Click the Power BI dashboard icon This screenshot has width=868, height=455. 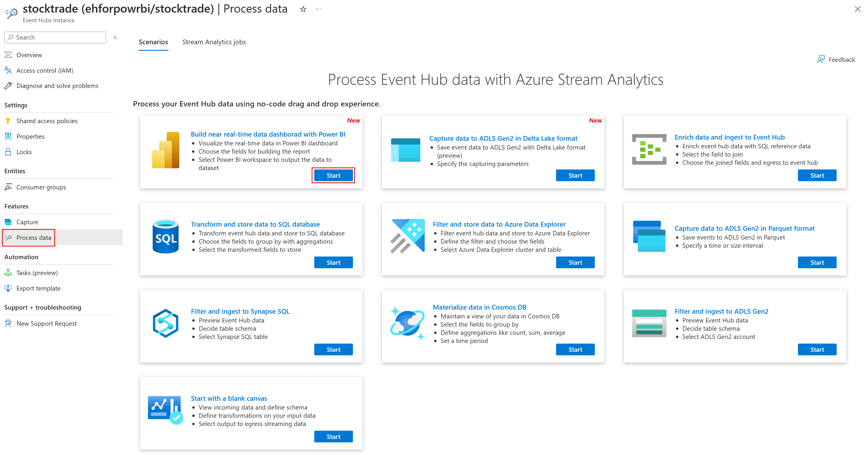[x=165, y=150]
